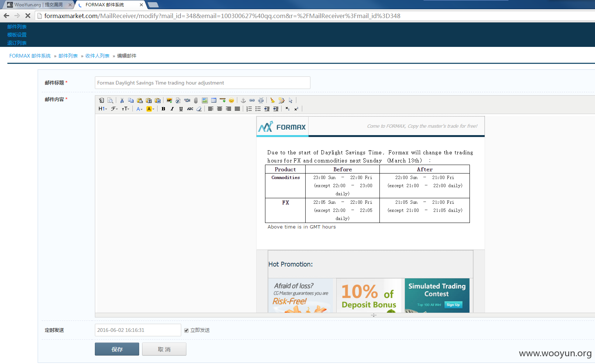Click the Insert horizontal line icon

click(223, 100)
